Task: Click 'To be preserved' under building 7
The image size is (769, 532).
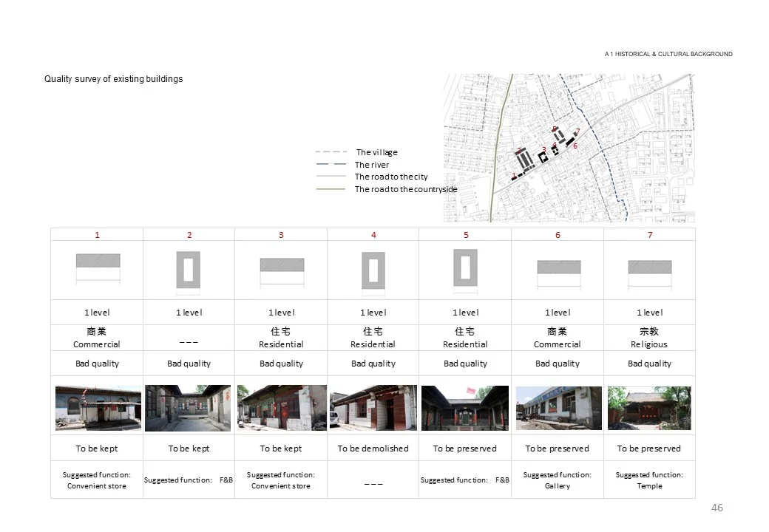Action: (649, 449)
